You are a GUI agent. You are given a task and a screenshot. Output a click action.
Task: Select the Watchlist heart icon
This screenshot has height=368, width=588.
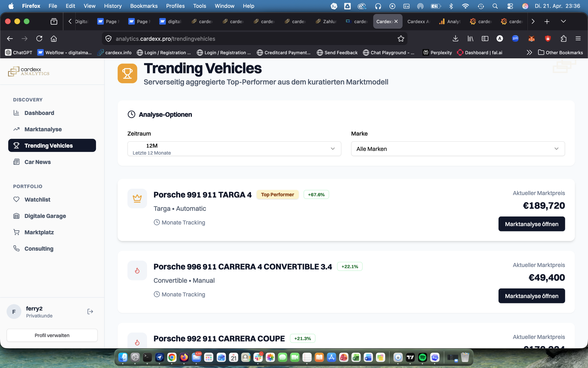17,200
